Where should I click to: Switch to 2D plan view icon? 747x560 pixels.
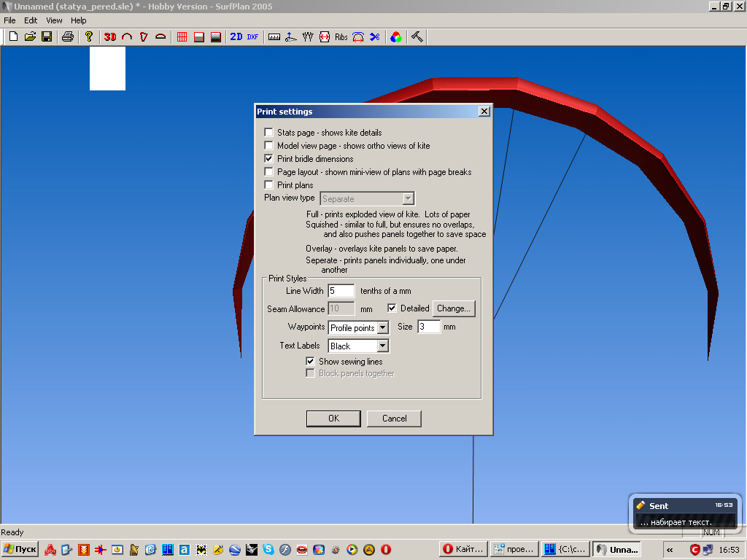pos(236,36)
